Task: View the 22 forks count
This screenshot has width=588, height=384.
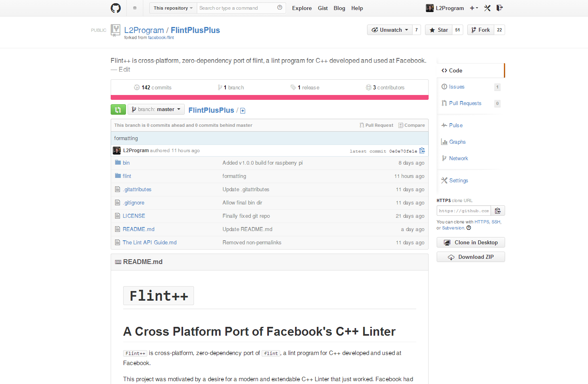Action: [x=499, y=30]
